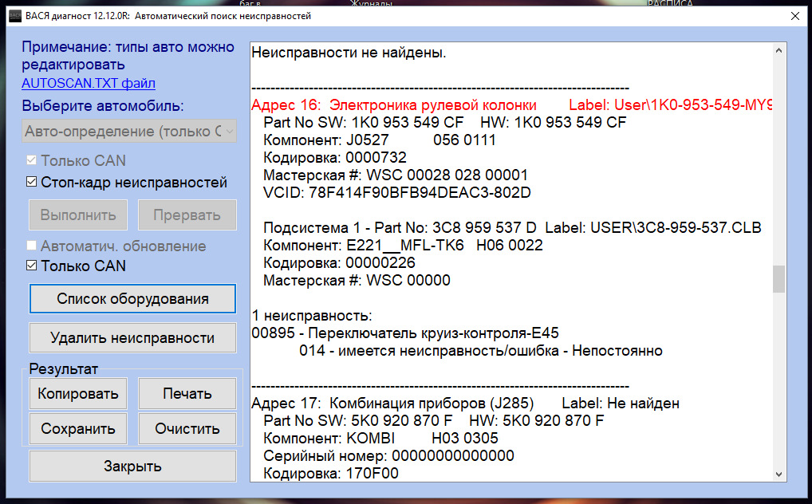Viewport: 812px width, 504px height.
Task: Click the Кодировка: 170F00 line
Action: pos(331,474)
